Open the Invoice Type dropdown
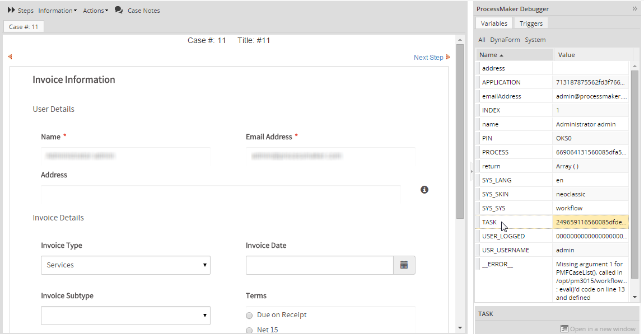This screenshot has height=334, width=644. click(125, 265)
